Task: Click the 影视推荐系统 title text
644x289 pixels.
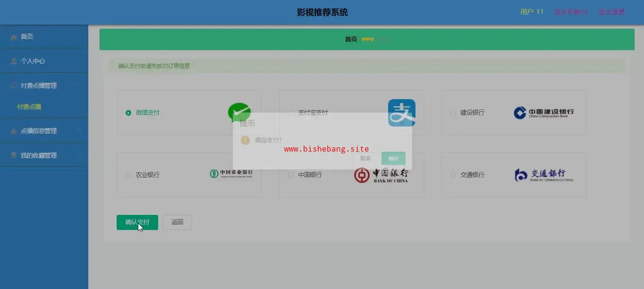Action: [x=322, y=12]
